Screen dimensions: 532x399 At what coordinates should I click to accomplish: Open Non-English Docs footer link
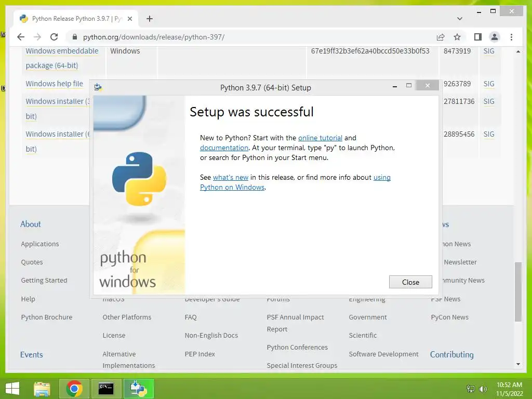[x=211, y=335]
